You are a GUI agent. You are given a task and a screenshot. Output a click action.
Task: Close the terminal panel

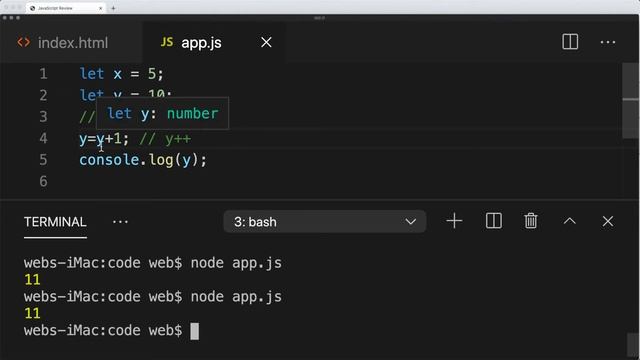point(607,221)
